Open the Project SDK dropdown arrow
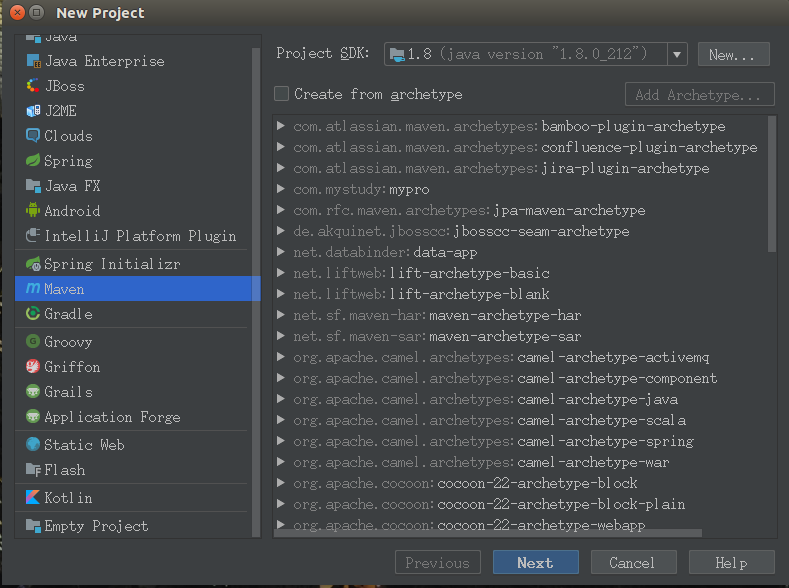The image size is (789, 588). pos(677,54)
